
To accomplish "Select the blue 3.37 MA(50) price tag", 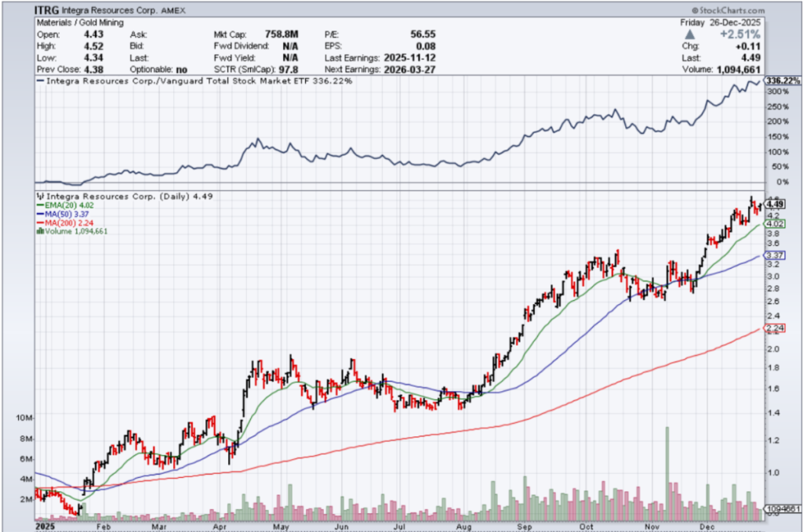I will pos(776,255).
